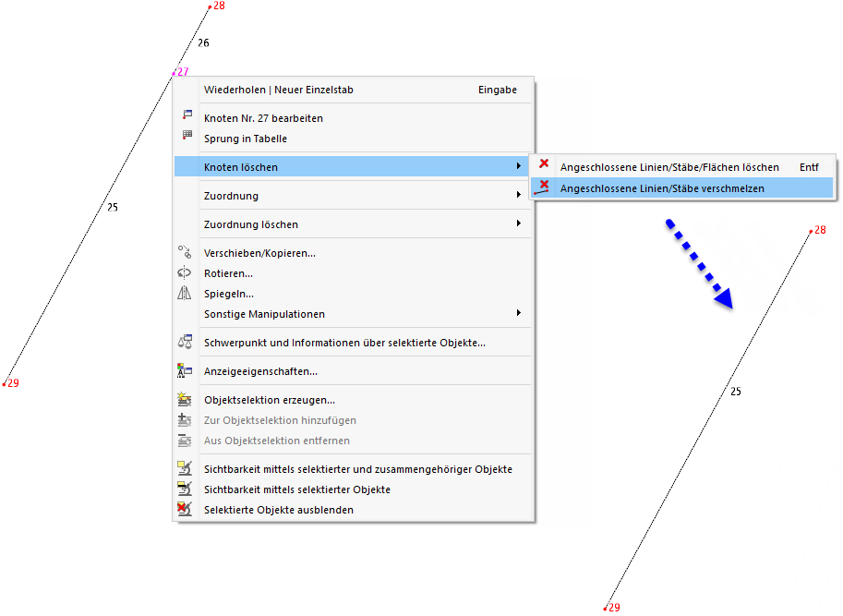Image resolution: width=843 pixels, height=616 pixels.
Task: Select node 28 on the left line
Action: click(x=210, y=7)
